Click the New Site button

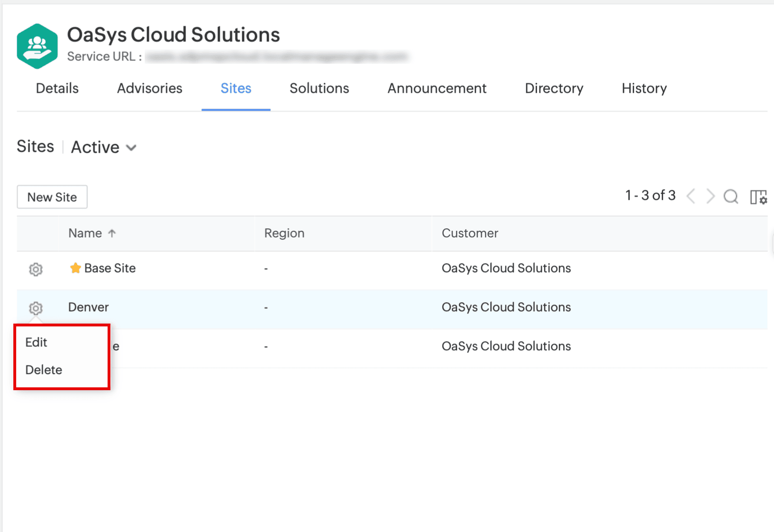click(52, 197)
